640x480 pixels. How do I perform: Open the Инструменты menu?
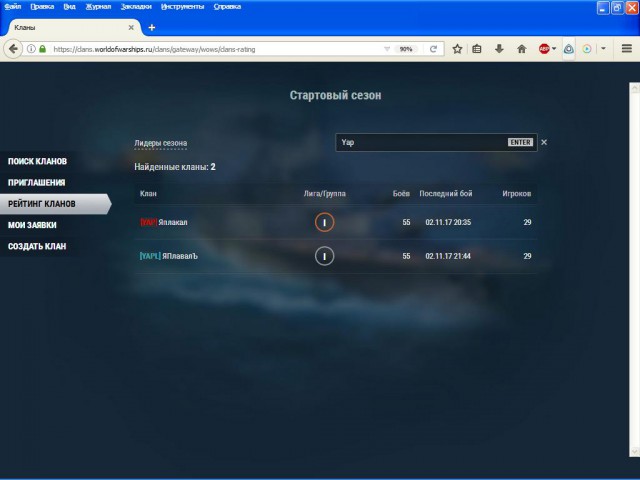tap(182, 7)
